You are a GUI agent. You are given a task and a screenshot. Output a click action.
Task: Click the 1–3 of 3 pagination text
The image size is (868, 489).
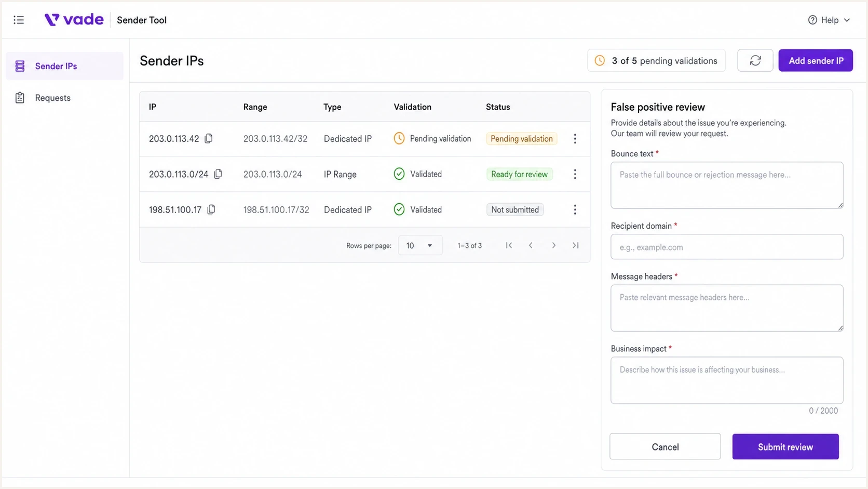point(469,245)
